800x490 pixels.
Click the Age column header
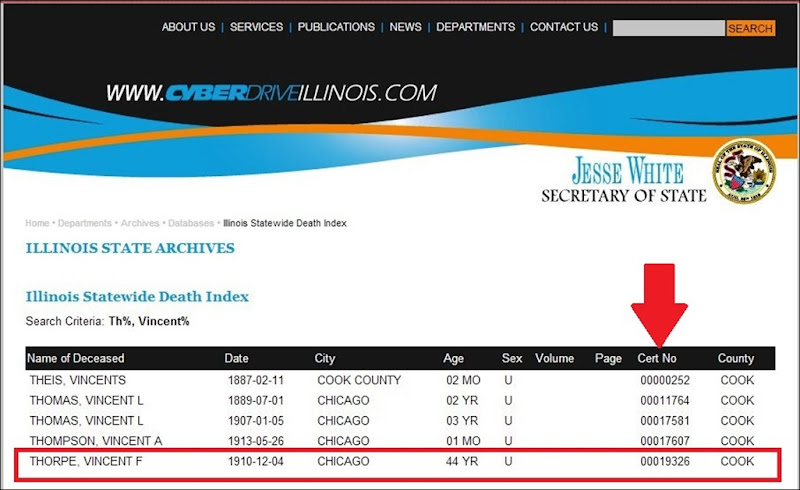pyautogui.click(x=453, y=358)
